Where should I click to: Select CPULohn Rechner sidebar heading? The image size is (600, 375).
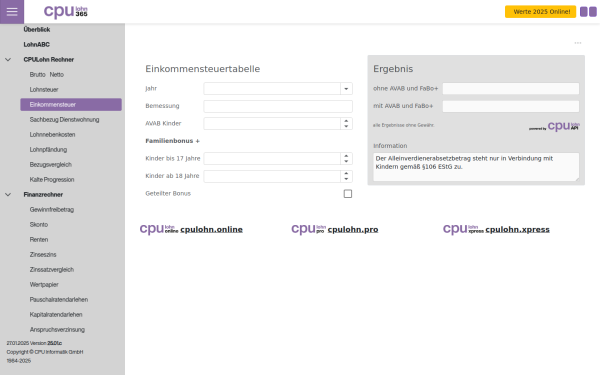(49, 60)
